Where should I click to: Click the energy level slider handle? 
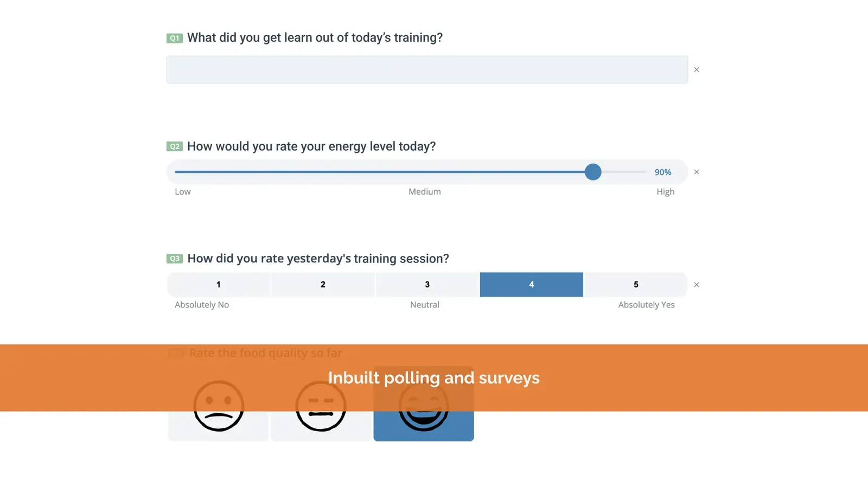pos(593,172)
